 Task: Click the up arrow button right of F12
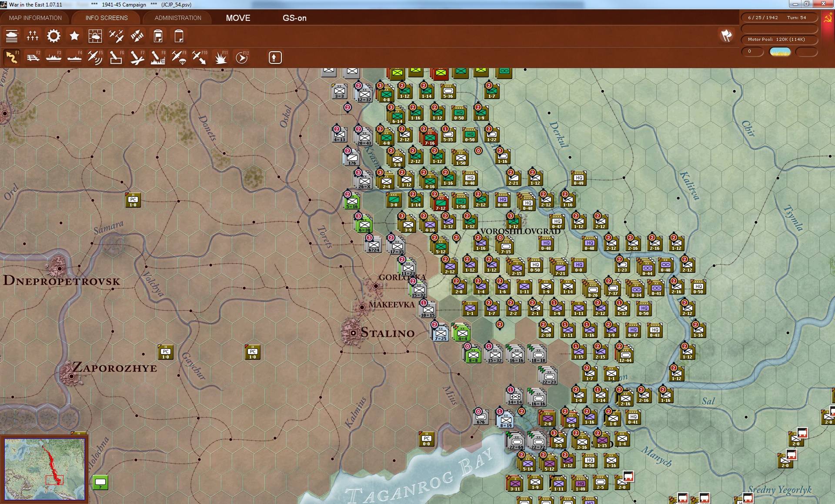pos(275,57)
